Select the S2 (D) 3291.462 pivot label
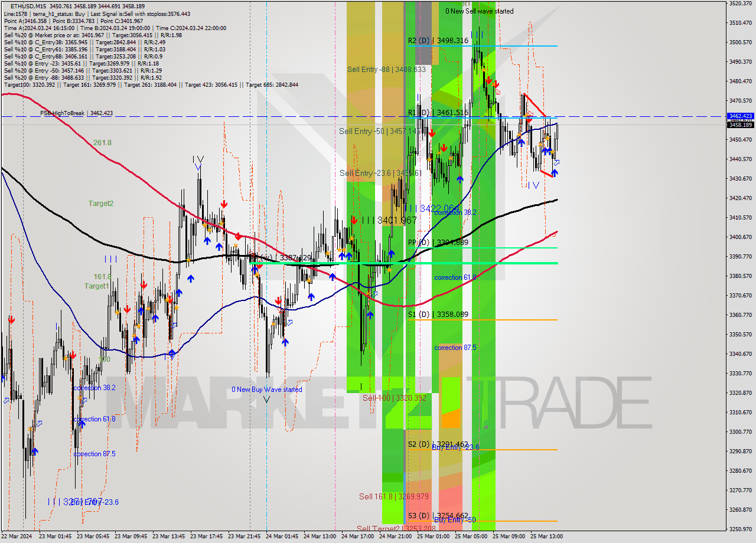Viewport: 756px width, 543px height. click(x=438, y=444)
